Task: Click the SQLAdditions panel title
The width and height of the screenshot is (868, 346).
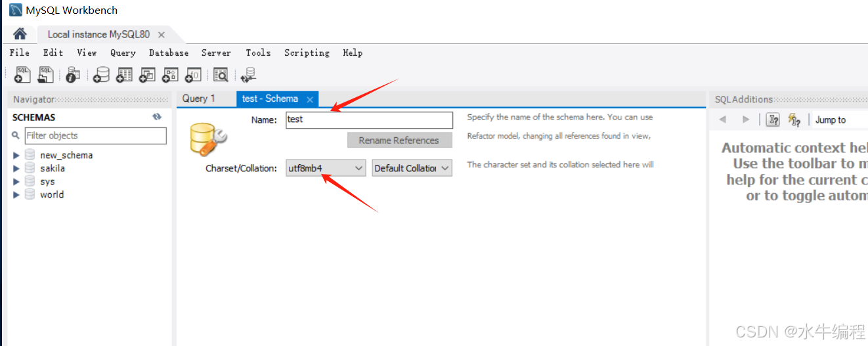Action: (744, 99)
